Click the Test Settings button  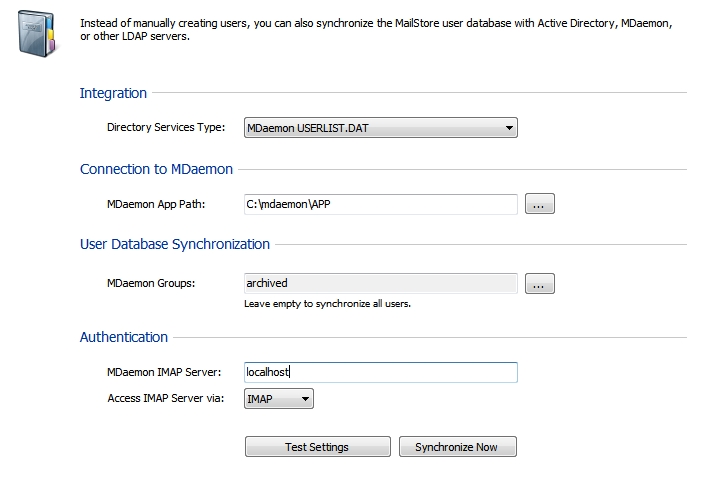[x=317, y=447]
